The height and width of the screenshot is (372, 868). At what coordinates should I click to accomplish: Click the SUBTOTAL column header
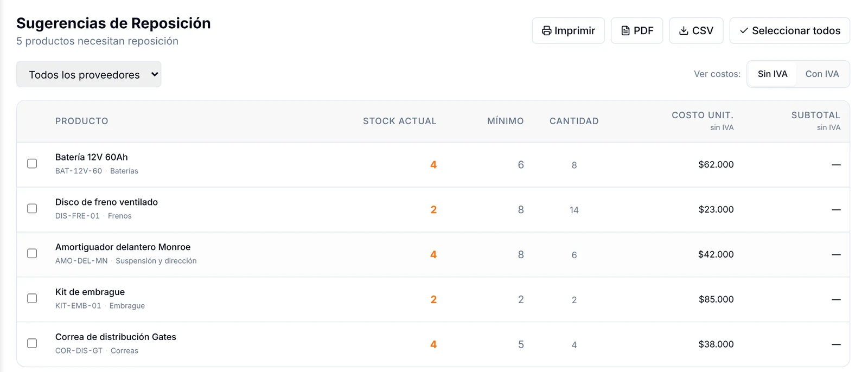(816, 115)
